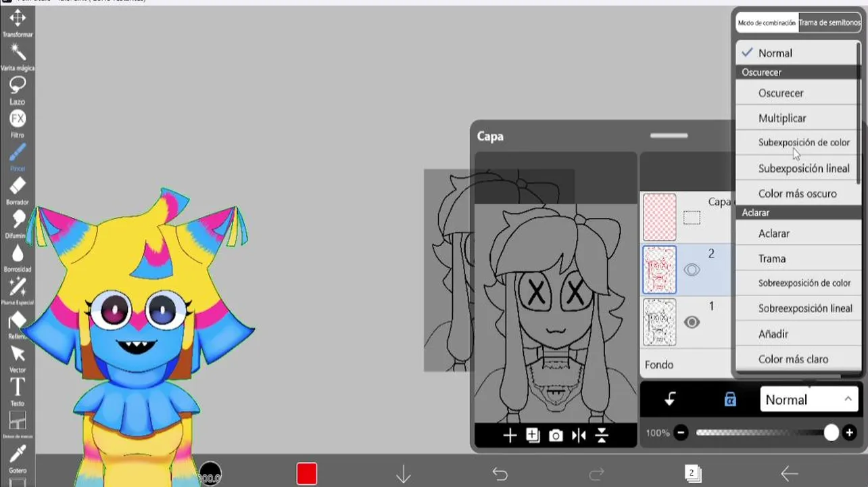Screen dimensions: 868x487
Task: Open the brush size circle in bottom bar
Action: point(210,474)
